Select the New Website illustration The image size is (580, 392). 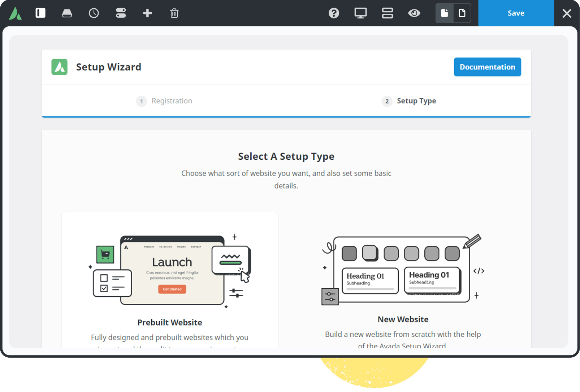pos(403,270)
